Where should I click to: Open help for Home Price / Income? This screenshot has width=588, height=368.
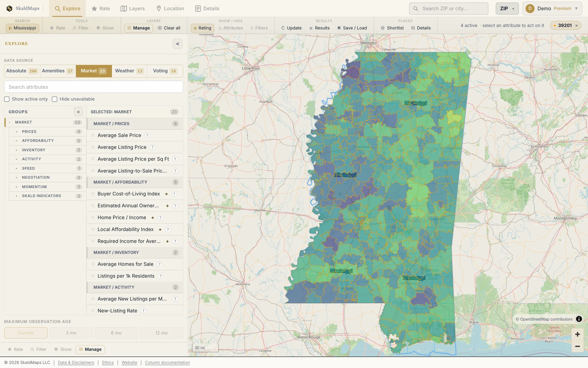(x=160, y=218)
